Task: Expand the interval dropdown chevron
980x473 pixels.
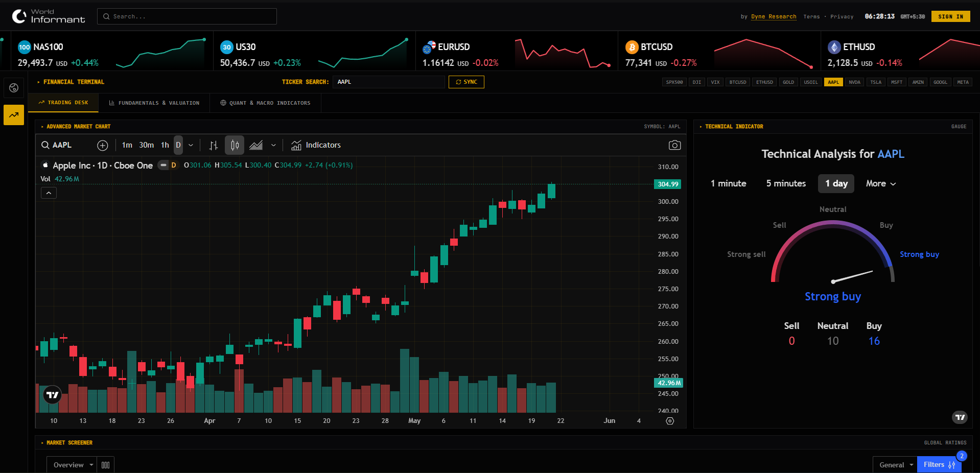Action: (191, 146)
